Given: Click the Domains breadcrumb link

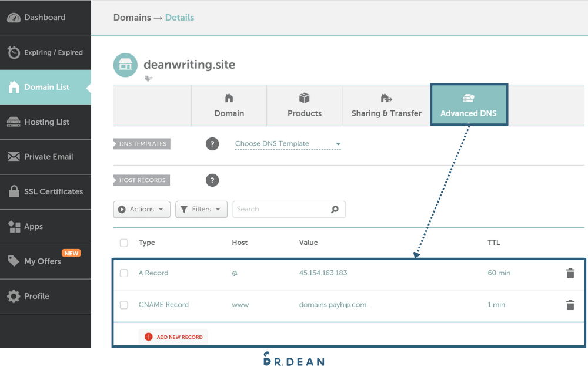Looking at the screenshot, I should [132, 18].
